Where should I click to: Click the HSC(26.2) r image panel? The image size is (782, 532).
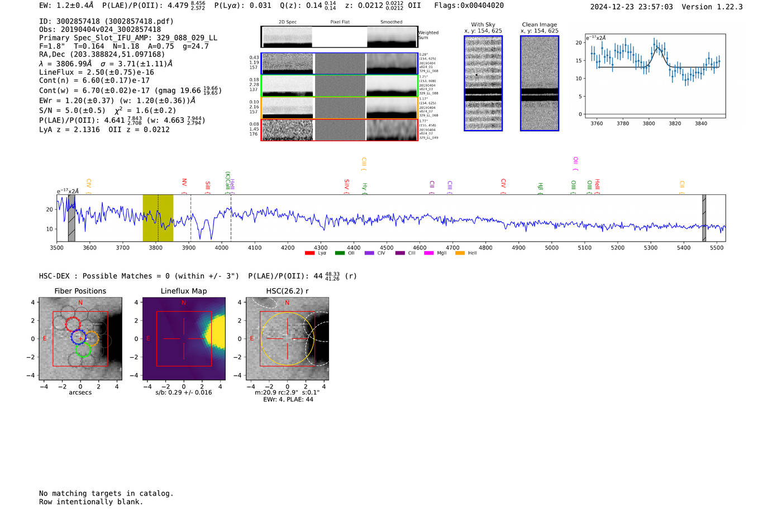click(287, 339)
